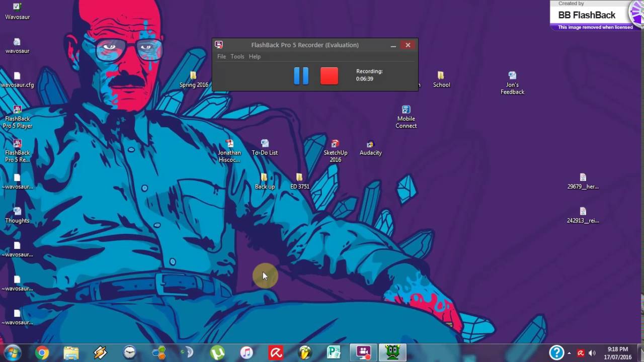Close the FlashBack Pro 5 Recorder window
Screen dimensions: 644x362
(x=408, y=45)
